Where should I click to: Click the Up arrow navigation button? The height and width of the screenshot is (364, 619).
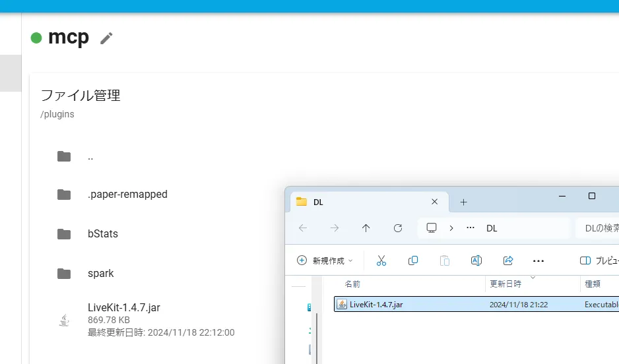pyautogui.click(x=366, y=228)
